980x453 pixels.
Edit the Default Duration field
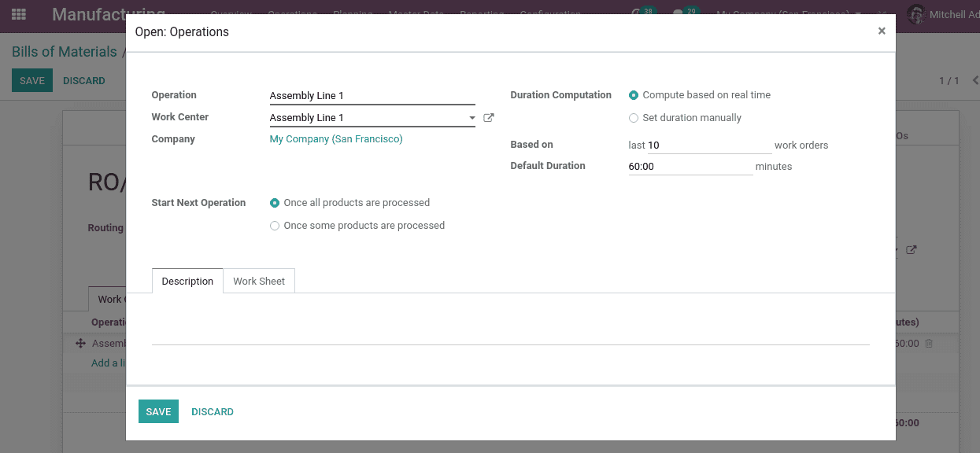pos(690,167)
